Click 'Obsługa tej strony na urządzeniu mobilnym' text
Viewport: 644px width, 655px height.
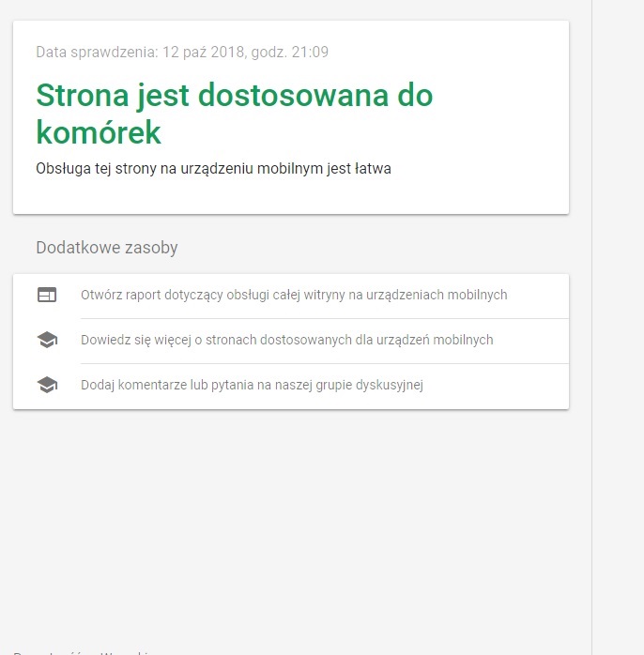213,169
